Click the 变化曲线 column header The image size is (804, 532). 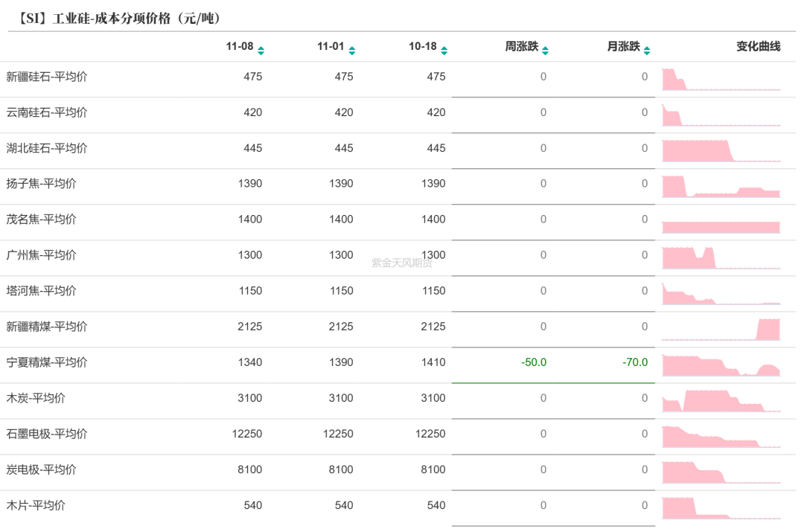(758, 46)
